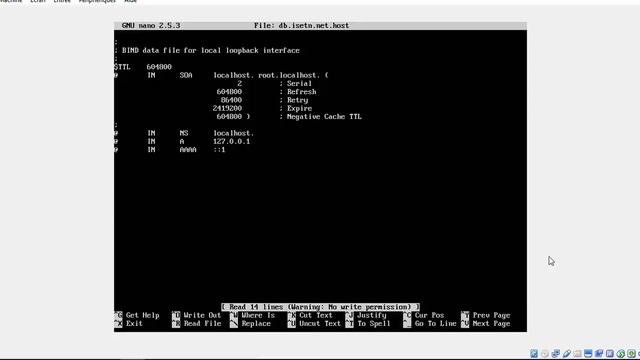Click the Exit shortcut in nano
Viewport: 640px width, 360px height.
(134, 324)
